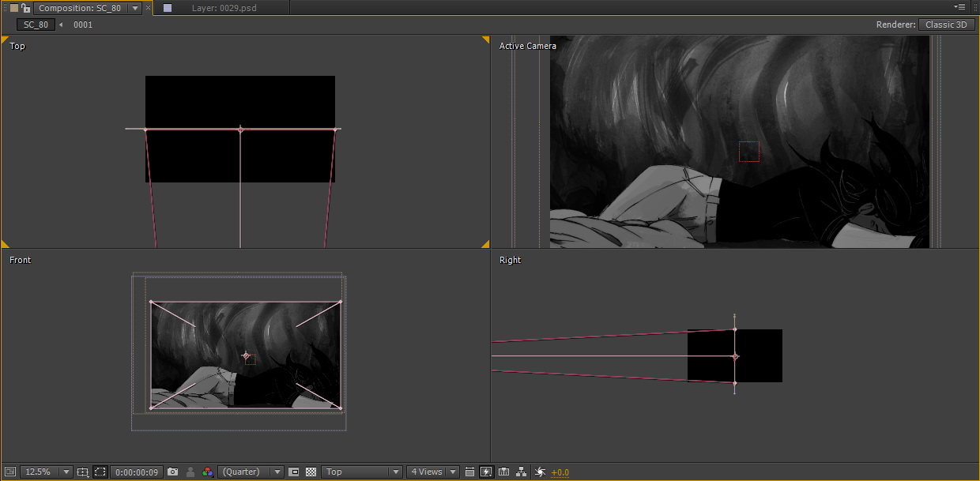Activate the Front view label
The height and width of the screenshot is (481, 980).
click(x=21, y=260)
